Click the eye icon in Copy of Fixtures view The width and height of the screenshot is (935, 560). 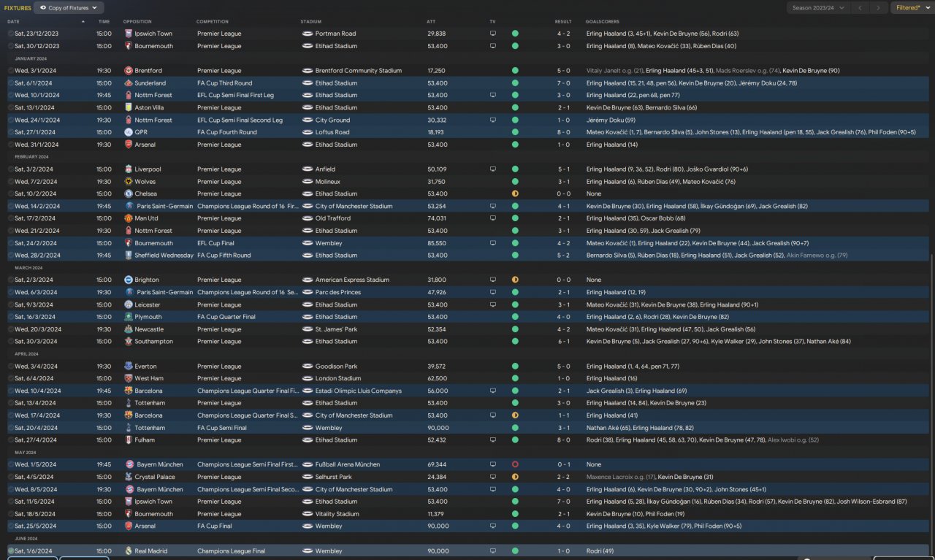(x=43, y=8)
